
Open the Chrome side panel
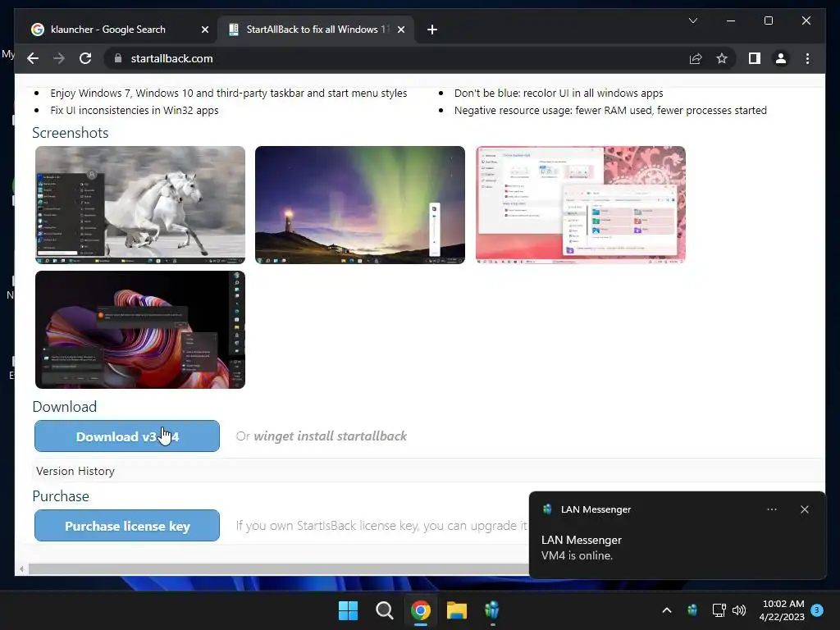tap(755, 58)
